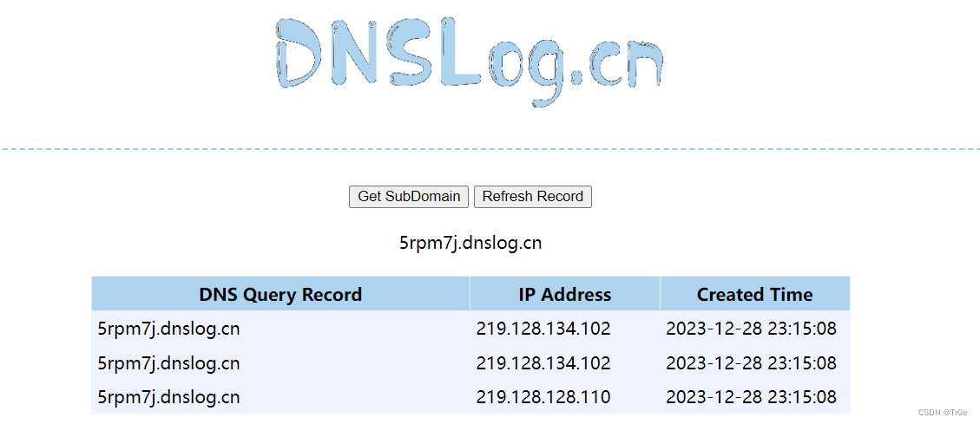Click the Refresh Record button
This screenshot has width=980, height=424.
coord(532,196)
